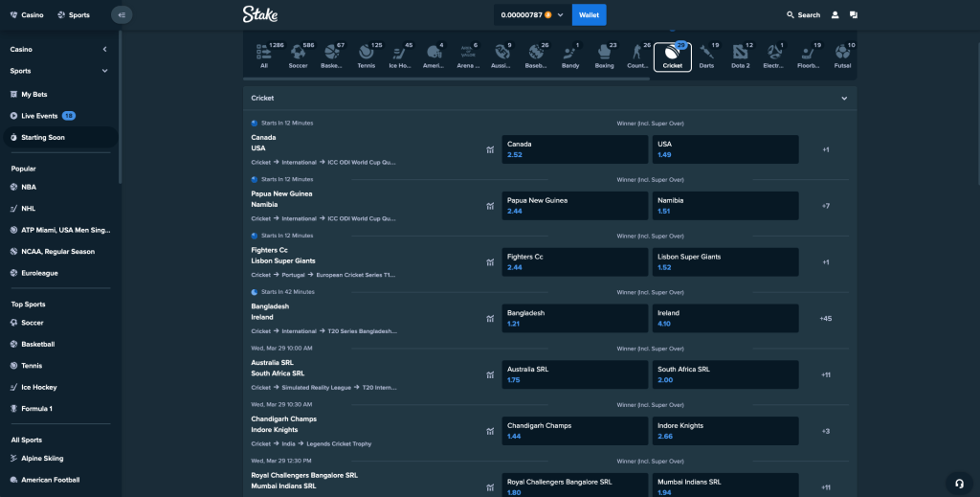Open Formula 1 under Top Sports

pos(32,409)
